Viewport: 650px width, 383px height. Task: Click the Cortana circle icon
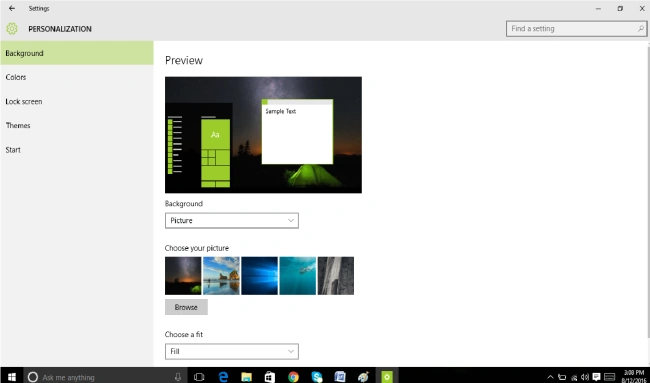(x=33, y=377)
